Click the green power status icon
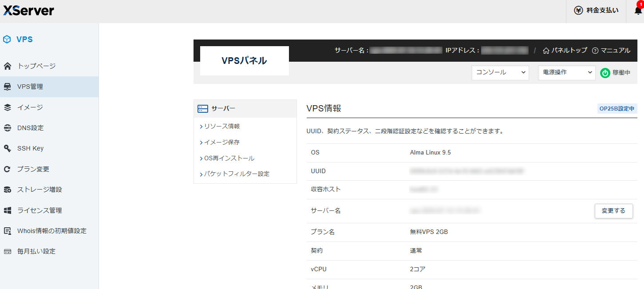 point(605,73)
